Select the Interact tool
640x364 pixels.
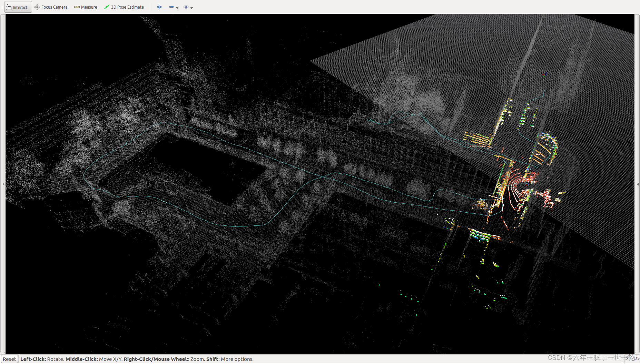coord(18,7)
